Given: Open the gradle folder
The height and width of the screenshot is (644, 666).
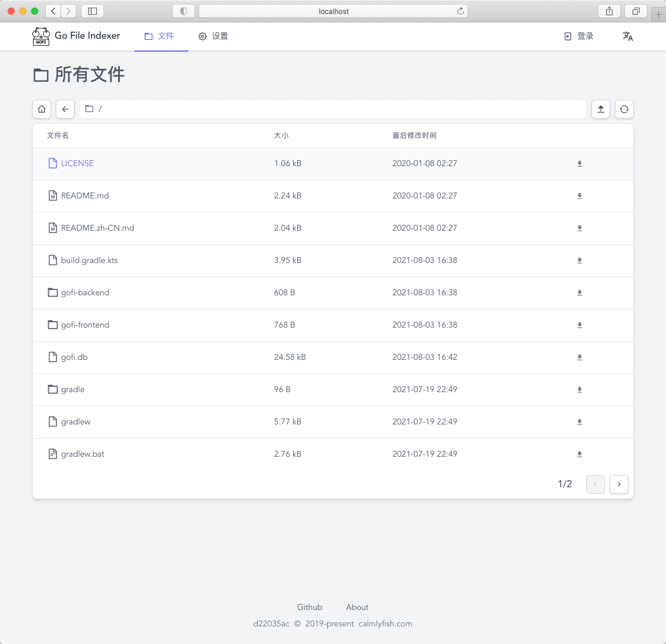Looking at the screenshot, I should click(73, 389).
